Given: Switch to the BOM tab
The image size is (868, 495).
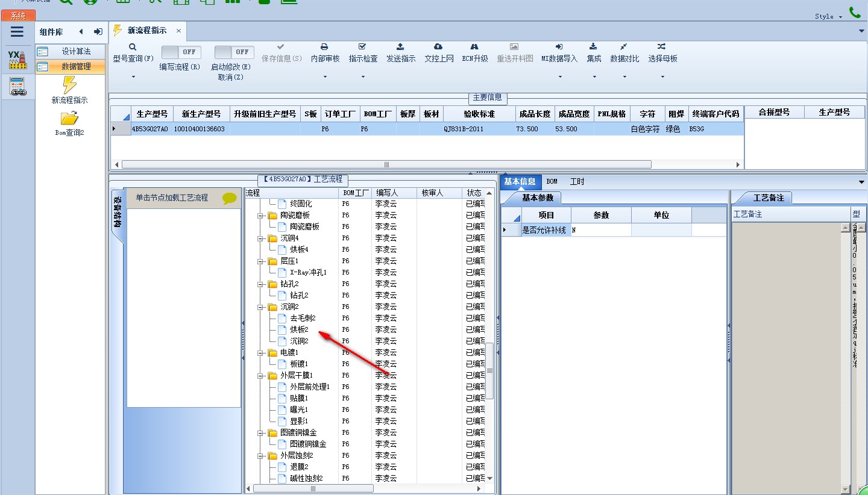Looking at the screenshot, I should tap(552, 181).
